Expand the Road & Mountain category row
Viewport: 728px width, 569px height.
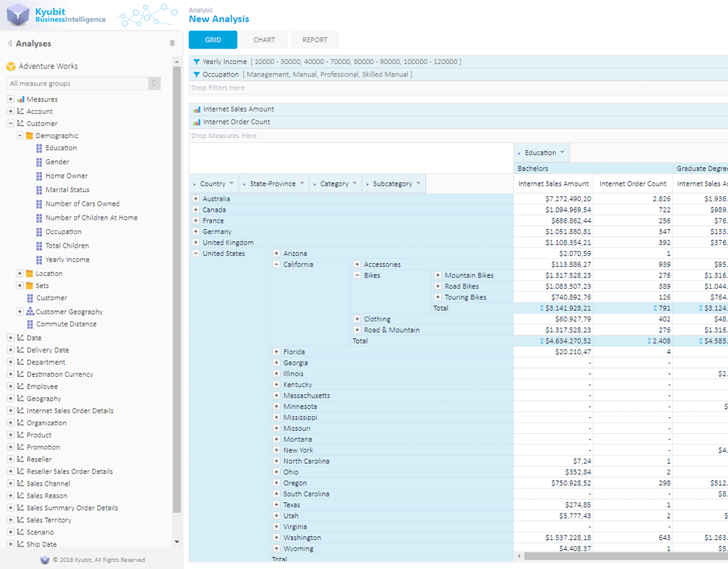tap(357, 330)
